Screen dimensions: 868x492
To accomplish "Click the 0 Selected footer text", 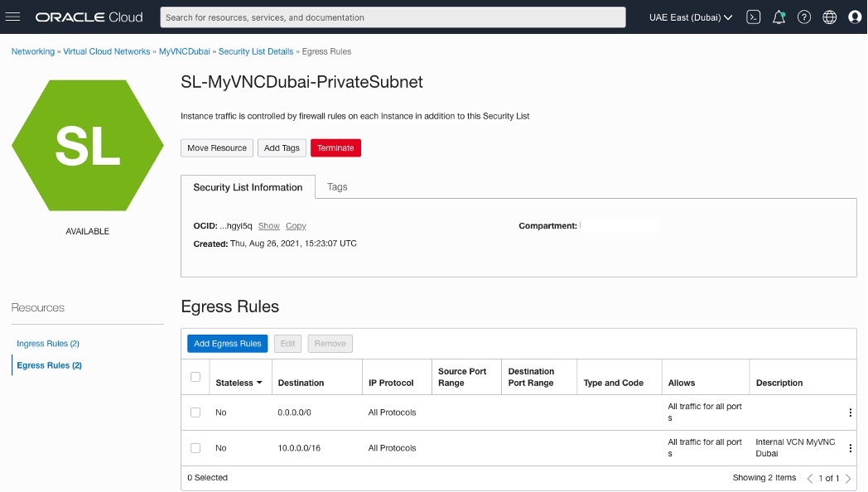I will click(x=208, y=478).
